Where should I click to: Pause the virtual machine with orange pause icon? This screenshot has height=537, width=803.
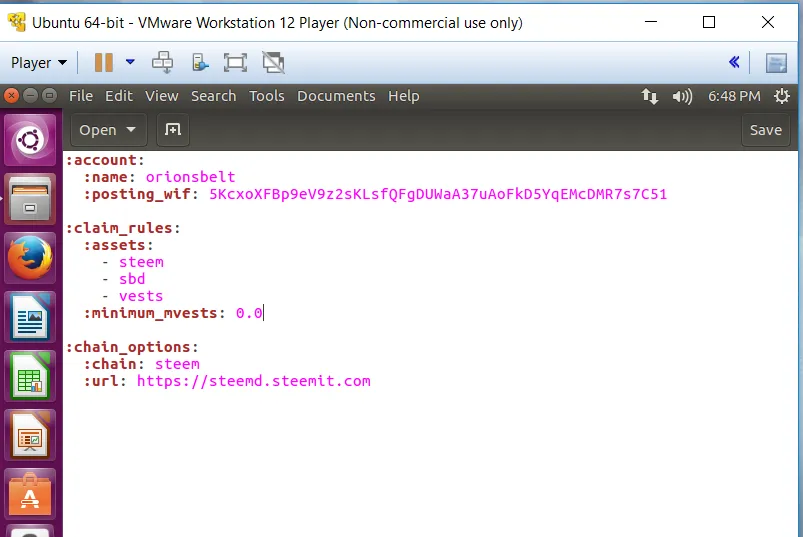103,62
